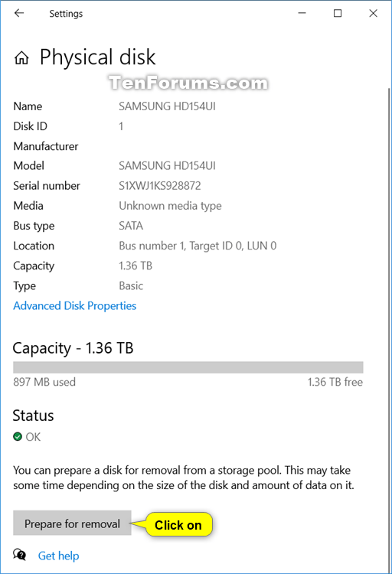This screenshot has height=574, width=392.
Task: Click the OK status text
Action: point(33,437)
